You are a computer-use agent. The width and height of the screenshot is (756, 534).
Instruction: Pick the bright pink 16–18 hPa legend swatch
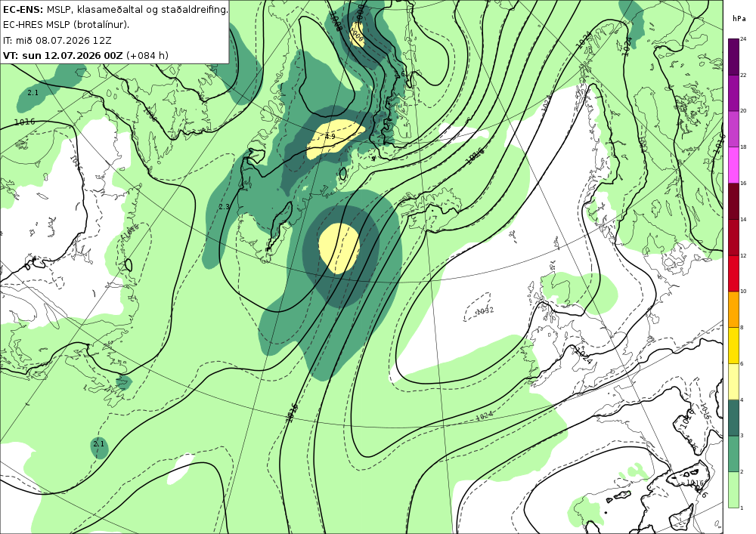733,165
